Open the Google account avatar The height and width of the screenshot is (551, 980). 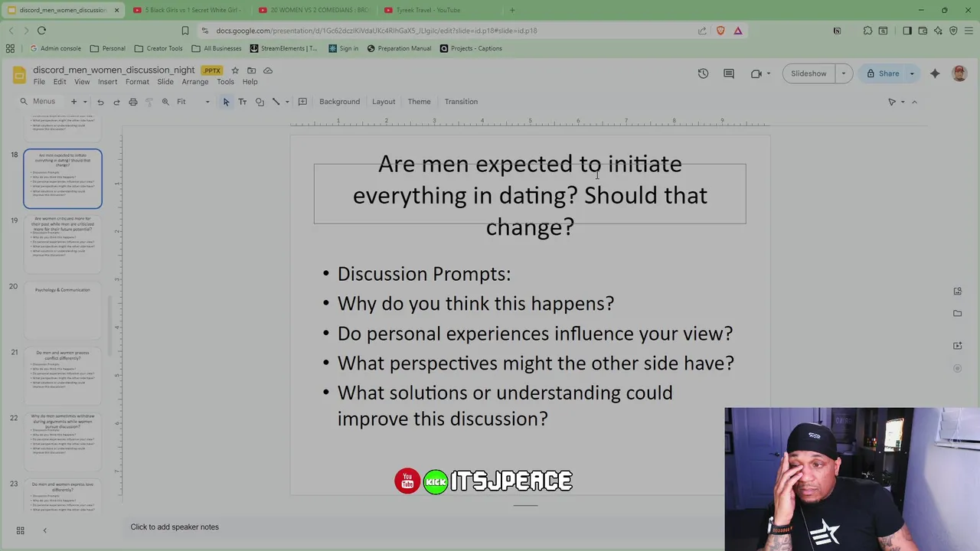(x=959, y=73)
